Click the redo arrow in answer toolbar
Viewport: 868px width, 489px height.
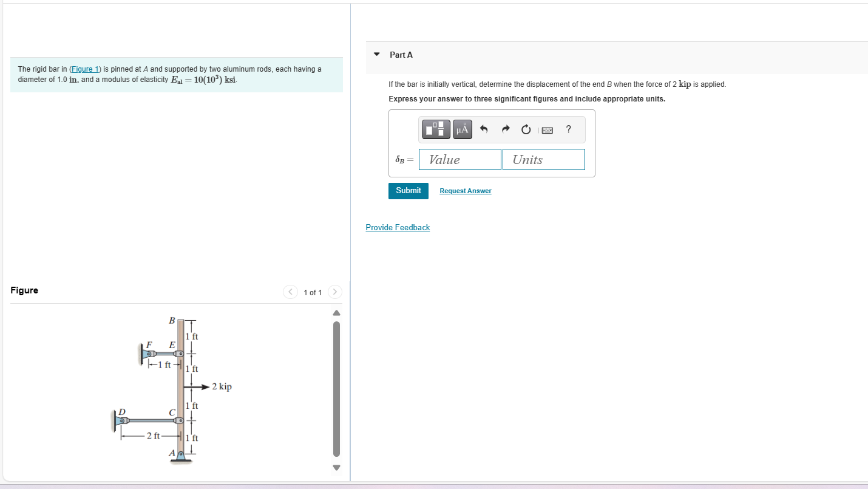coord(505,129)
